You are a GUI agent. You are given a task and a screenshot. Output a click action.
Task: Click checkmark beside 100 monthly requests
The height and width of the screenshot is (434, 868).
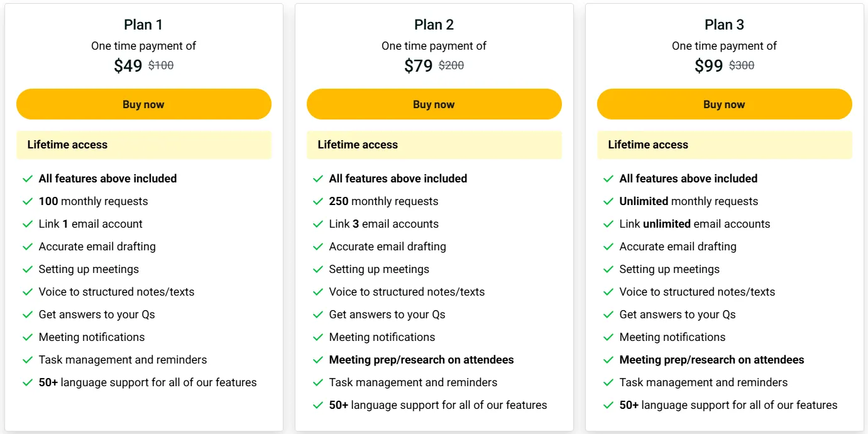28,201
